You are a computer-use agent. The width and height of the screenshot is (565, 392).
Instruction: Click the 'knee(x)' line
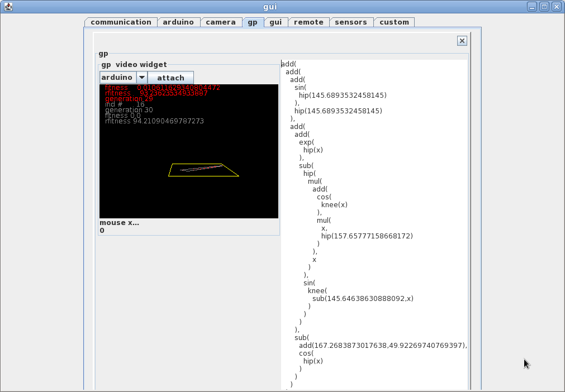(334, 205)
